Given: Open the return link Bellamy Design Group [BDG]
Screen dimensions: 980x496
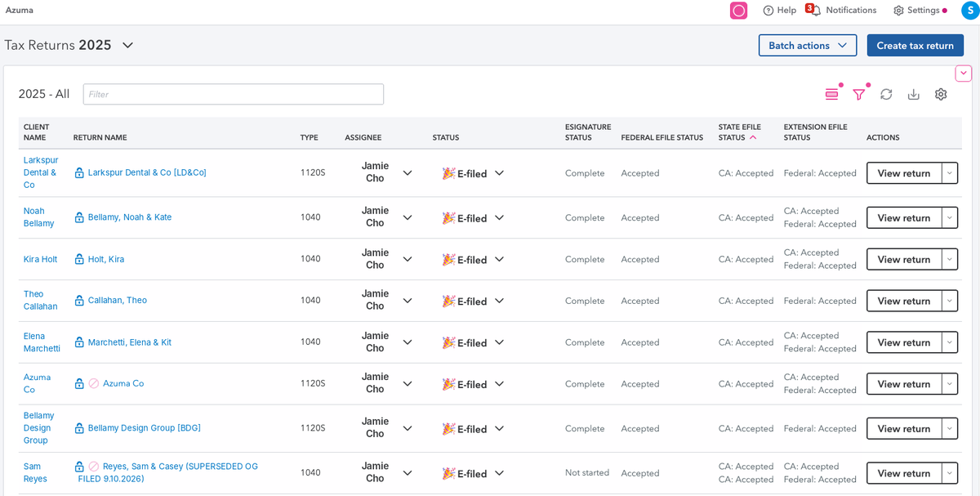Looking at the screenshot, I should 144,428.
